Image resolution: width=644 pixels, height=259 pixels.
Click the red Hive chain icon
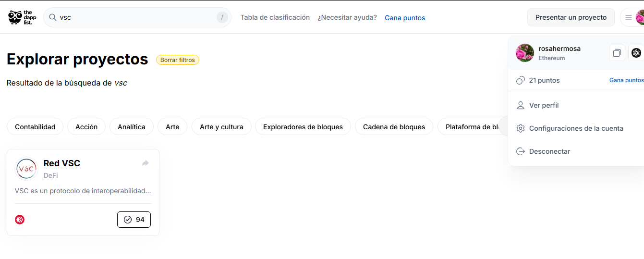20,220
